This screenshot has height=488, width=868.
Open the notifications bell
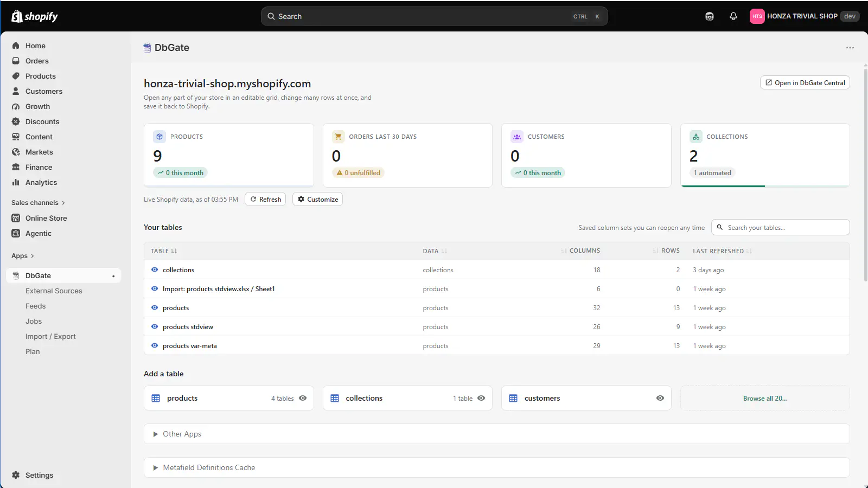coord(733,16)
